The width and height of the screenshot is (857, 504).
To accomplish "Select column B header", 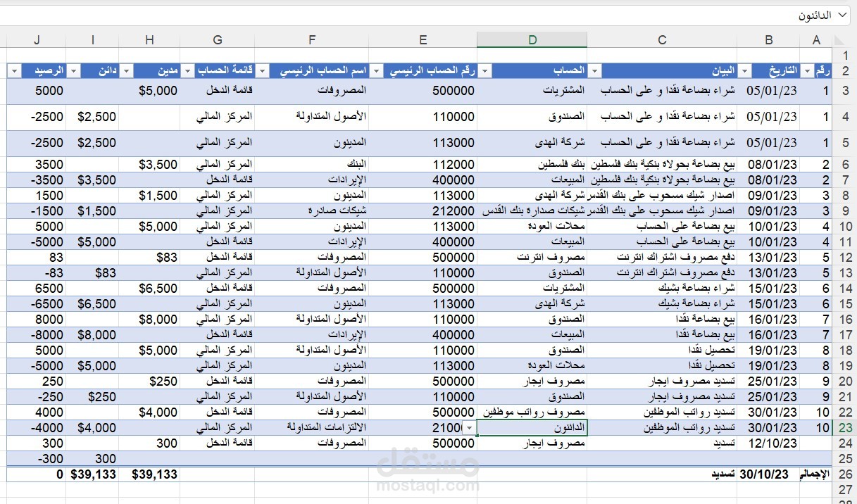I will click(769, 40).
